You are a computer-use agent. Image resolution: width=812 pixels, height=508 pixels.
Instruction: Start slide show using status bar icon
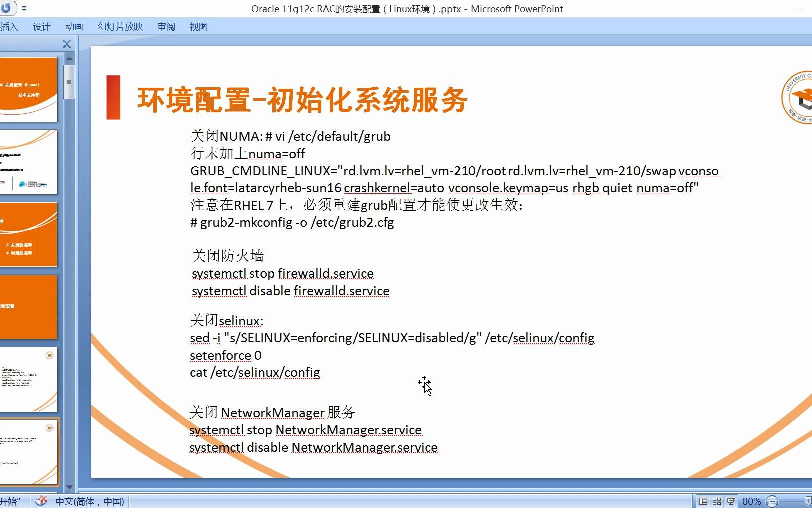click(731, 501)
